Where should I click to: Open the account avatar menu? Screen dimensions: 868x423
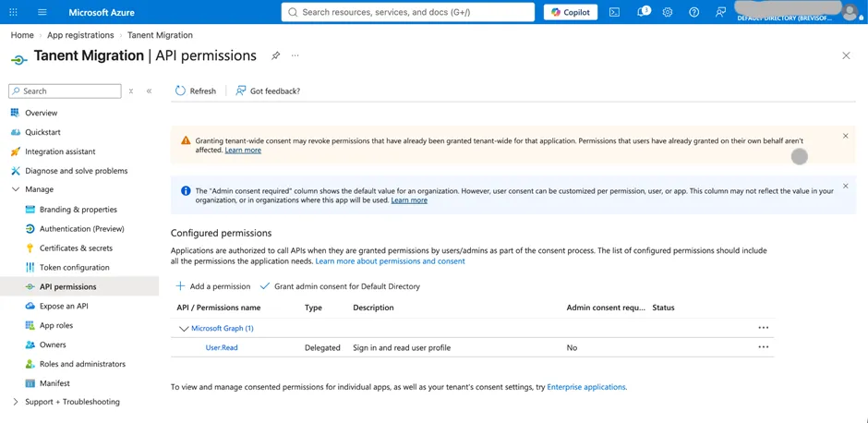850,12
